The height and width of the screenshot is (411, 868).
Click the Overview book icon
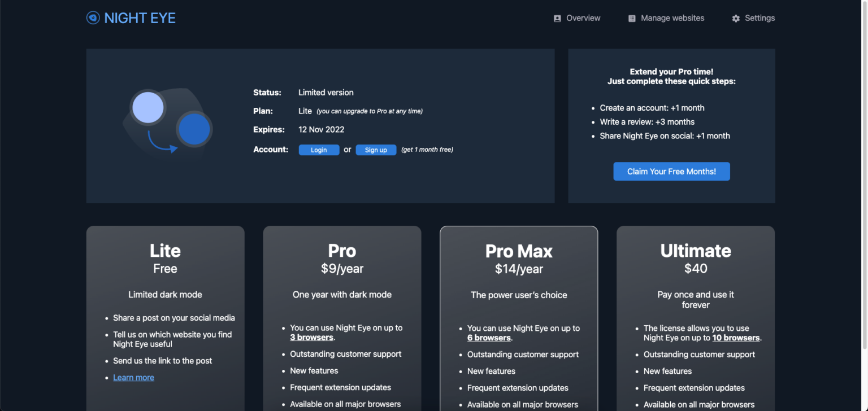point(557,18)
